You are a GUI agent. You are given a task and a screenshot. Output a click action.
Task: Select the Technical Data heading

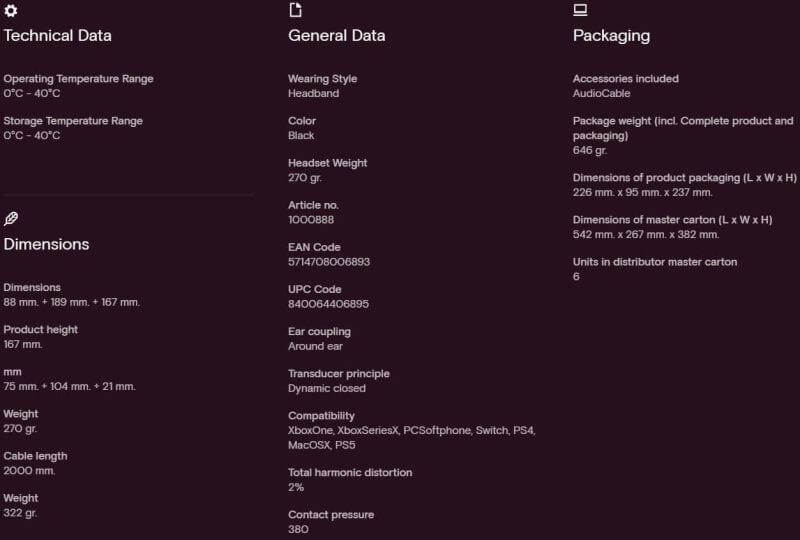(x=58, y=36)
